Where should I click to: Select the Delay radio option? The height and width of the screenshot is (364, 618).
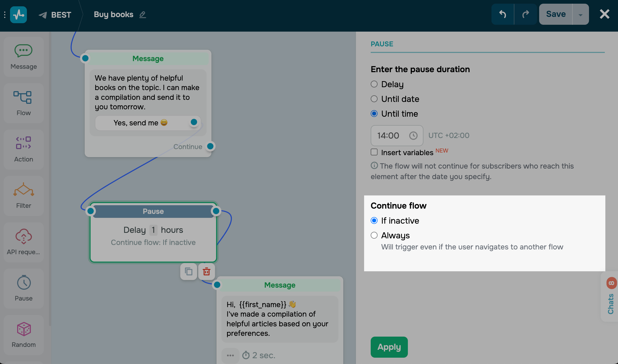pyautogui.click(x=374, y=84)
